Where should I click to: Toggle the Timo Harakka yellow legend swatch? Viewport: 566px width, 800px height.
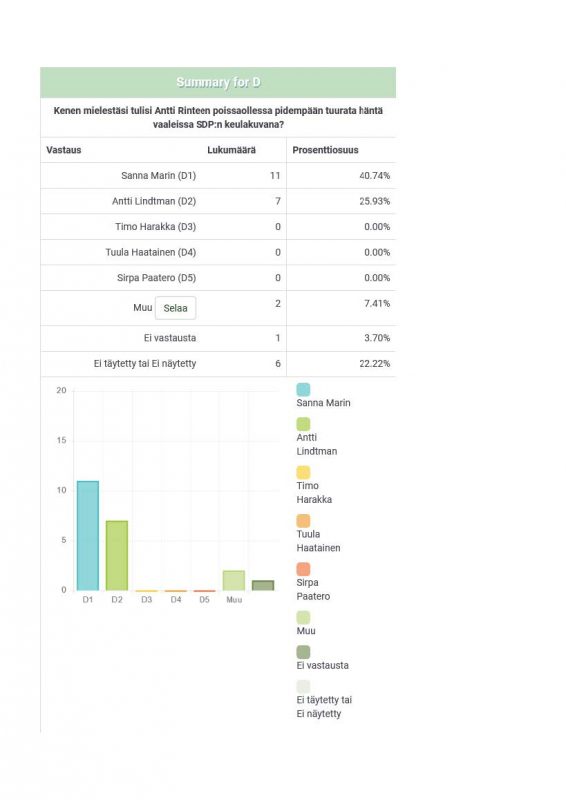(303, 472)
